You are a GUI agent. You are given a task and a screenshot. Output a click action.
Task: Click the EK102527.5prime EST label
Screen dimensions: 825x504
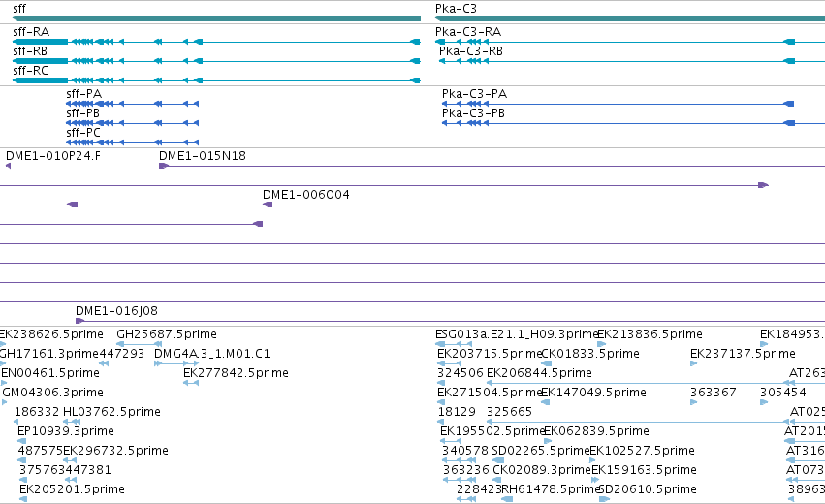(643, 451)
